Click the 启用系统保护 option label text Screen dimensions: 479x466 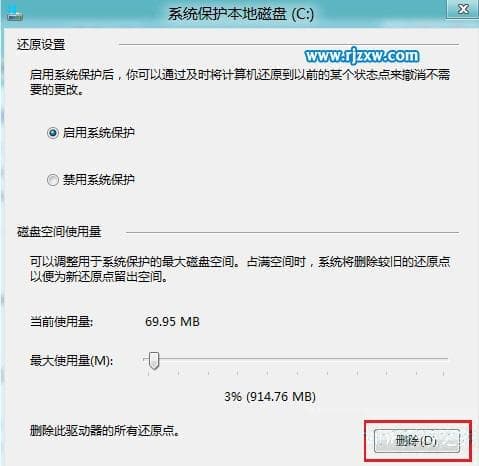click(99, 133)
